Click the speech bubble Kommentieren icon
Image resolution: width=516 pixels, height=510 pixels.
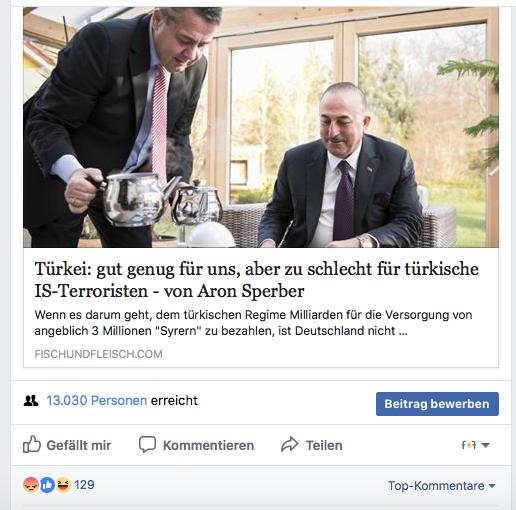(147, 444)
